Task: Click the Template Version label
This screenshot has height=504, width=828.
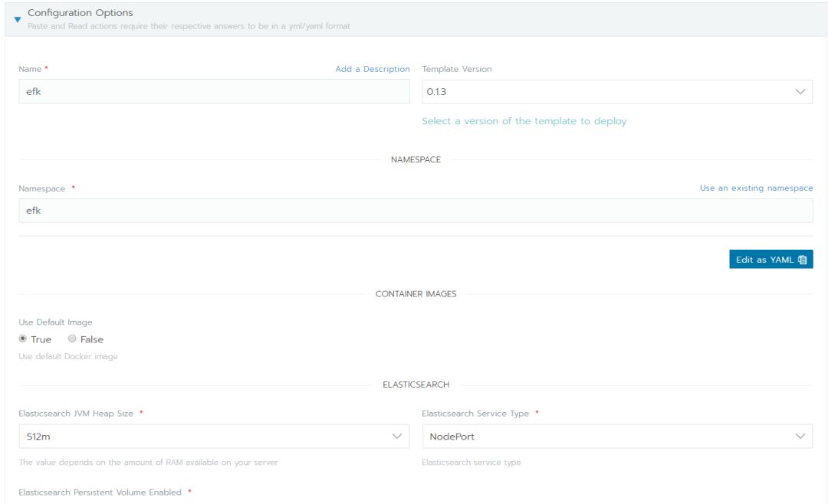Action: tap(457, 69)
